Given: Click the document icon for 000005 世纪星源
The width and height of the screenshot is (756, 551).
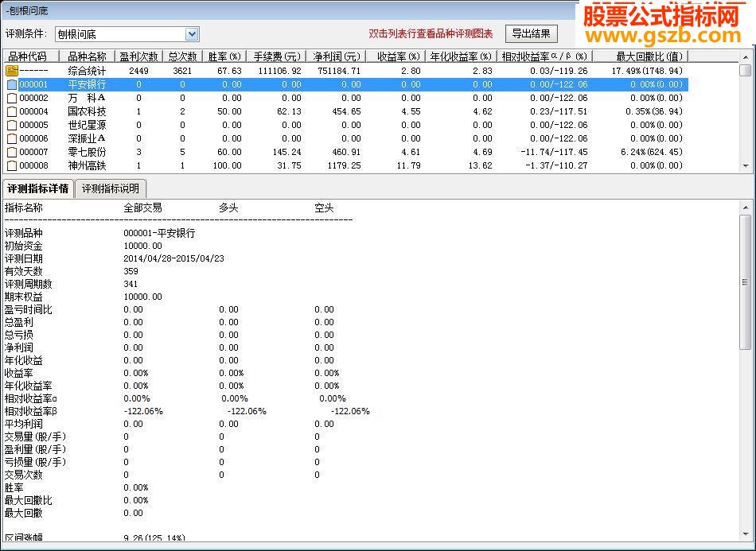Looking at the screenshot, I should tap(12, 125).
